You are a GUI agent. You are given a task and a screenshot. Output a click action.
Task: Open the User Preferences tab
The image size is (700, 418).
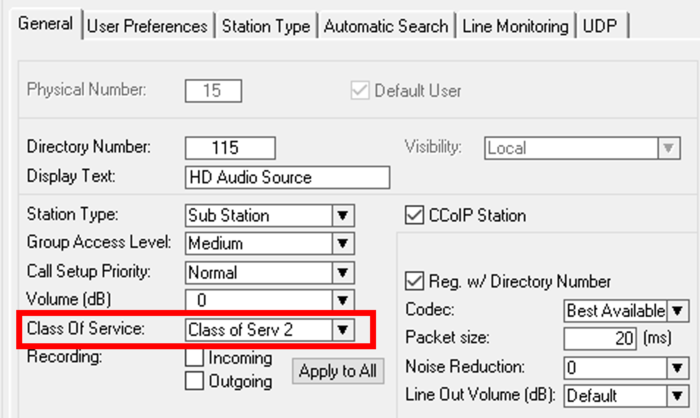click(x=147, y=26)
